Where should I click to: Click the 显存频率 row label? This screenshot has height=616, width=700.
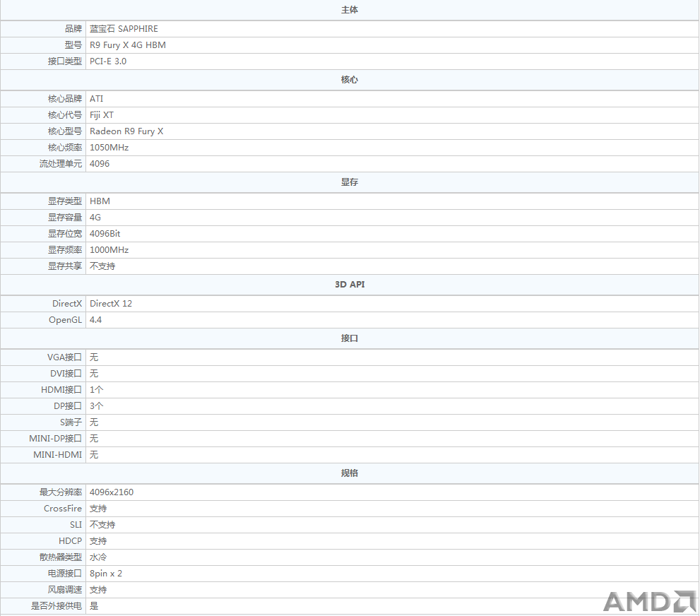point(65,250)
